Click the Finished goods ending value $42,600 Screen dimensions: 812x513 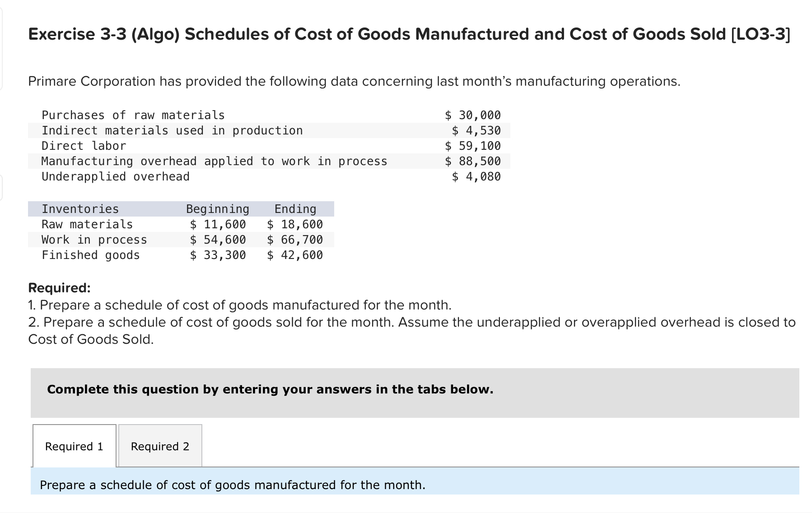(294, 255)
